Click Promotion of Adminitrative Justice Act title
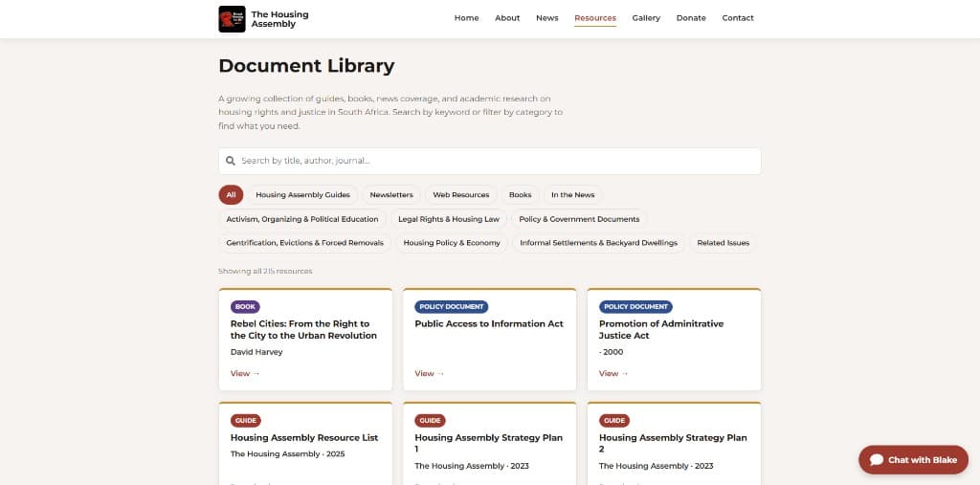 (x=661, y=330)
